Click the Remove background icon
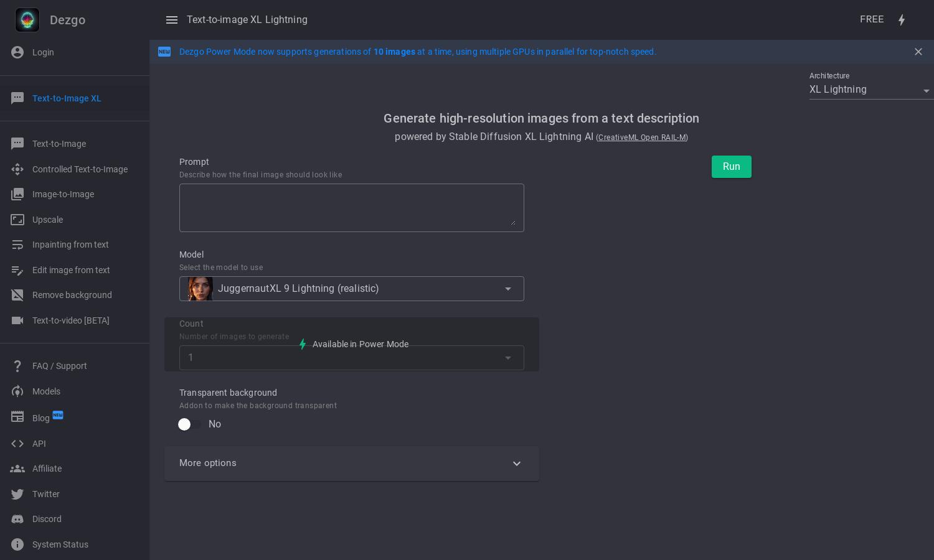This screenshot has width=934, height=560. click(17, 295)
